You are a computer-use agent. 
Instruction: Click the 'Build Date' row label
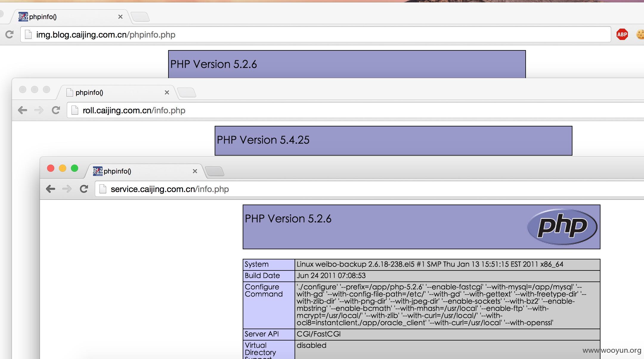[x=262, y=276]
